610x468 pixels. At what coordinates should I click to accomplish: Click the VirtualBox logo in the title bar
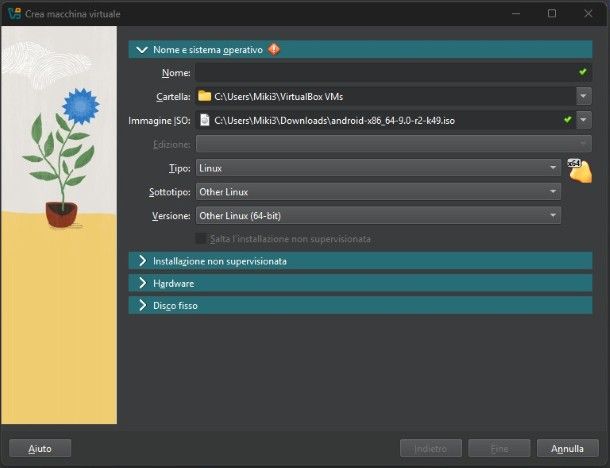coord(14,14)
